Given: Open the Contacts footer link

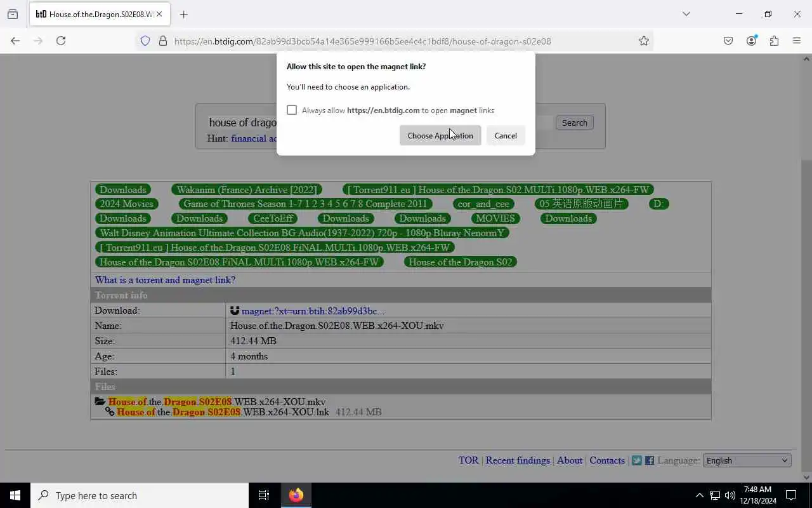Looking at the screenshot, I should [x=607, y=460].
